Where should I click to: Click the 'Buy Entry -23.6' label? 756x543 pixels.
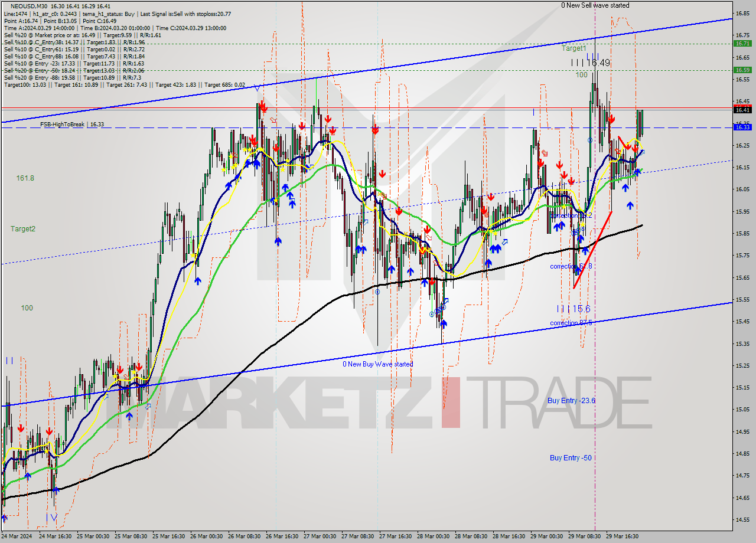571,401
